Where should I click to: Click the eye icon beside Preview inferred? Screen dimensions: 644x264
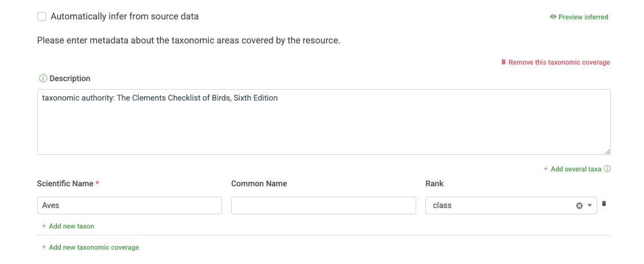[553, 17]
